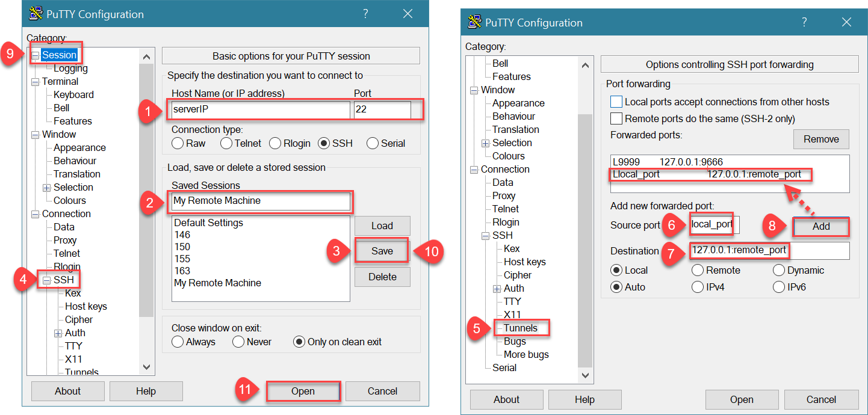
Task: Click the category scrollbar down arrow in the session options window
Action: (x=146, y=367)
